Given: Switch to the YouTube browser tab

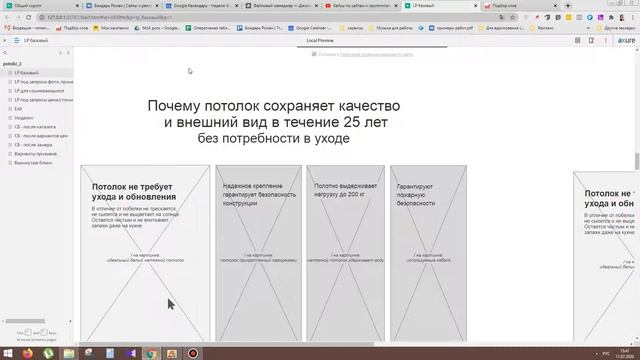Looking at the screenshot, I should coord(360,6).
